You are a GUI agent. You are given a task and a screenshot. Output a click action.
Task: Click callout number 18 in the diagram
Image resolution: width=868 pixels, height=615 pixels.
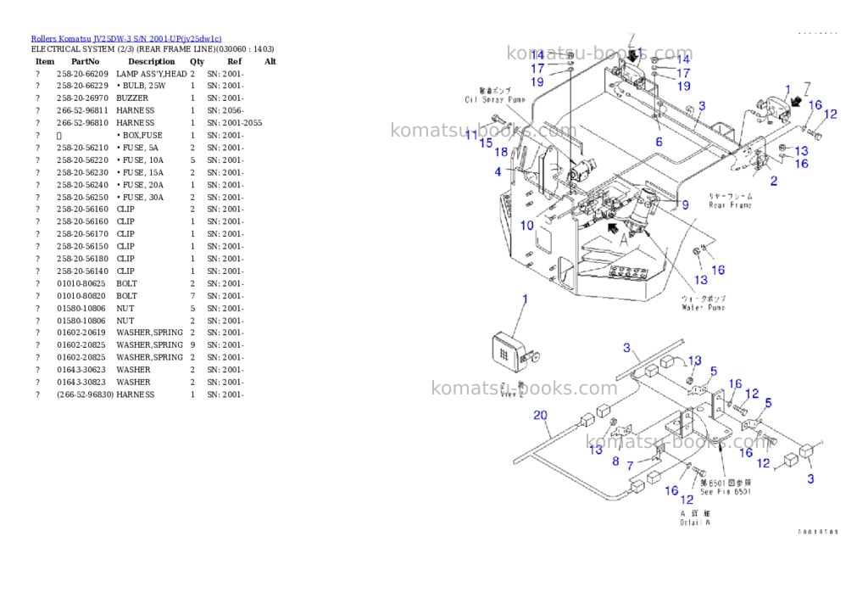pos(501,152)
